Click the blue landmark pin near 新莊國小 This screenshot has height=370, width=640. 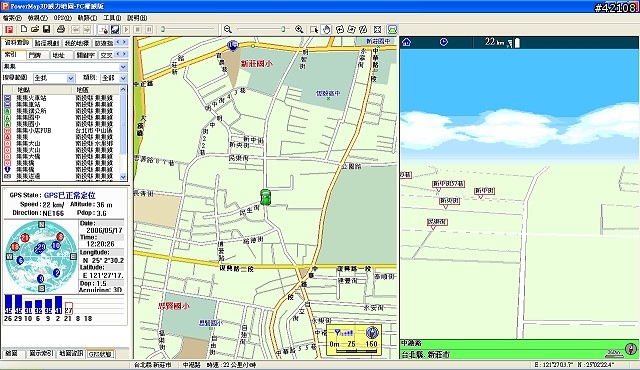click(232, 45)
